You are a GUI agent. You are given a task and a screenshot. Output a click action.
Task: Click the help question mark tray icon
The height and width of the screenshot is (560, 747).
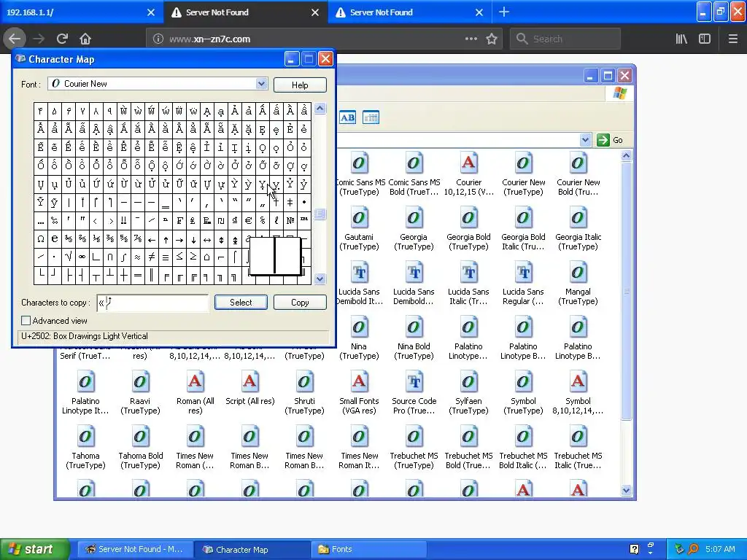[634, 549]
